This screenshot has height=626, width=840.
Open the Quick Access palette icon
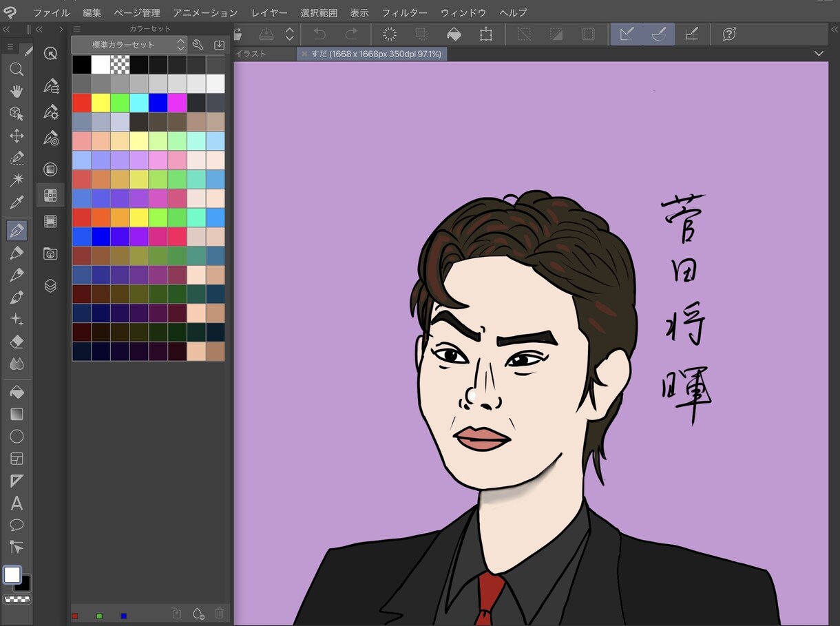tap(50, 53)
